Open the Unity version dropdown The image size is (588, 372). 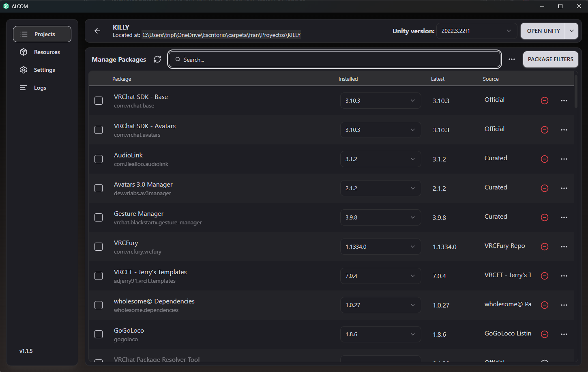[x=476, y=31]
